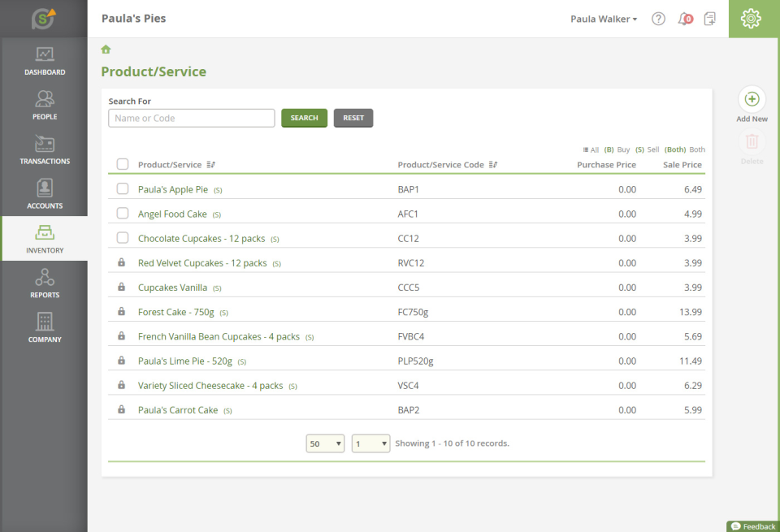Open the page number dropdown
780x532 pixels.
[x=370, y=443]
